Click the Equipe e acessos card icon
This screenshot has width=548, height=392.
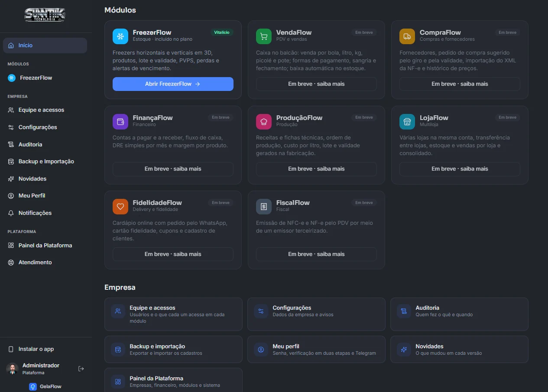pos(118,311)
